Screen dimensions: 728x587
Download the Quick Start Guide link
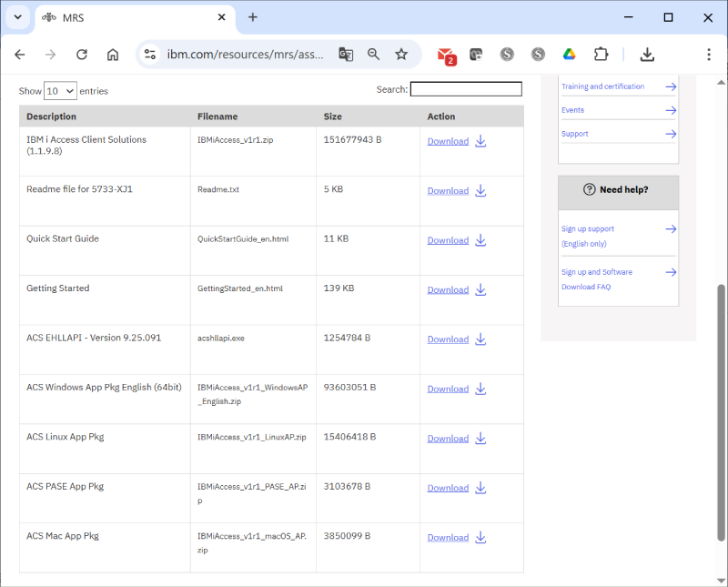point(448,240)
